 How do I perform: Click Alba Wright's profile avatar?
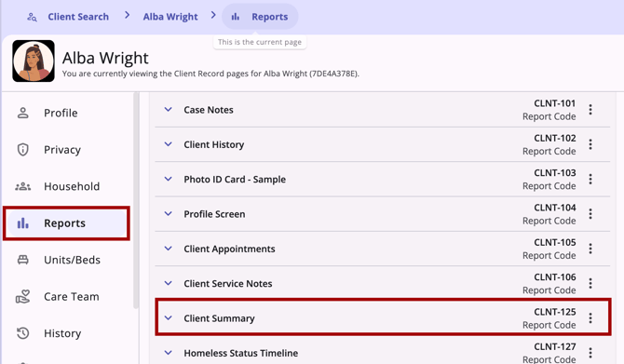34,61
